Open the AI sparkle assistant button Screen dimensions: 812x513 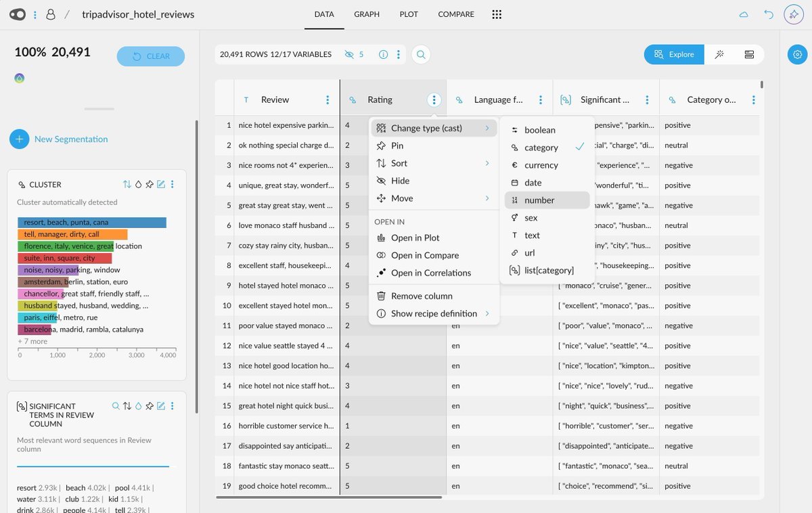pyautogui.click(x=793, y=14)
